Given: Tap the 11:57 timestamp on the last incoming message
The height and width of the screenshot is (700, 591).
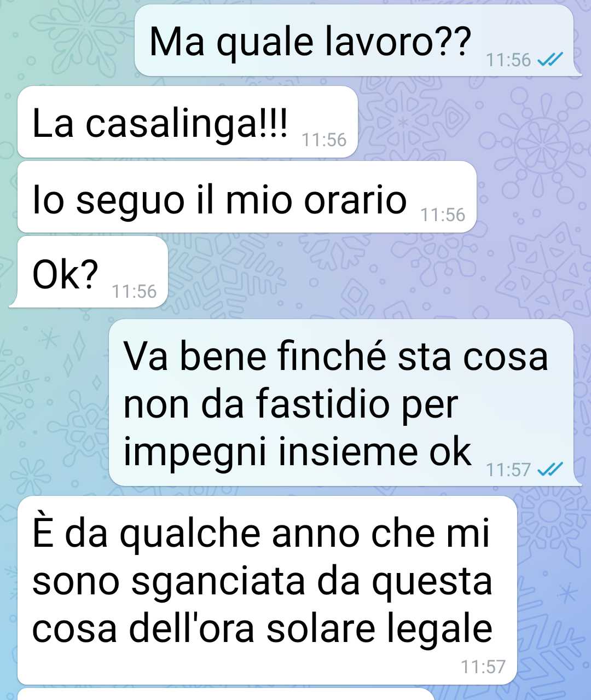Looking at the screenshot, I should tap(483, 667).
